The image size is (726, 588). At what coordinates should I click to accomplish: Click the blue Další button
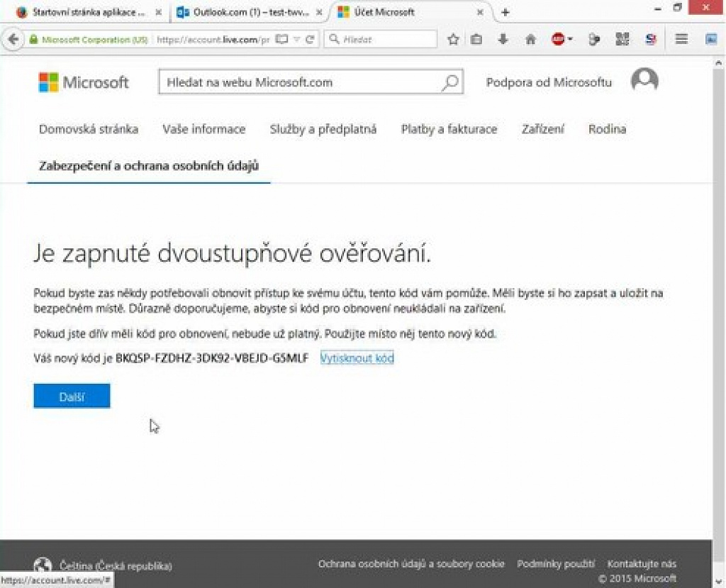pyautogui.click(x=72, y=396)
